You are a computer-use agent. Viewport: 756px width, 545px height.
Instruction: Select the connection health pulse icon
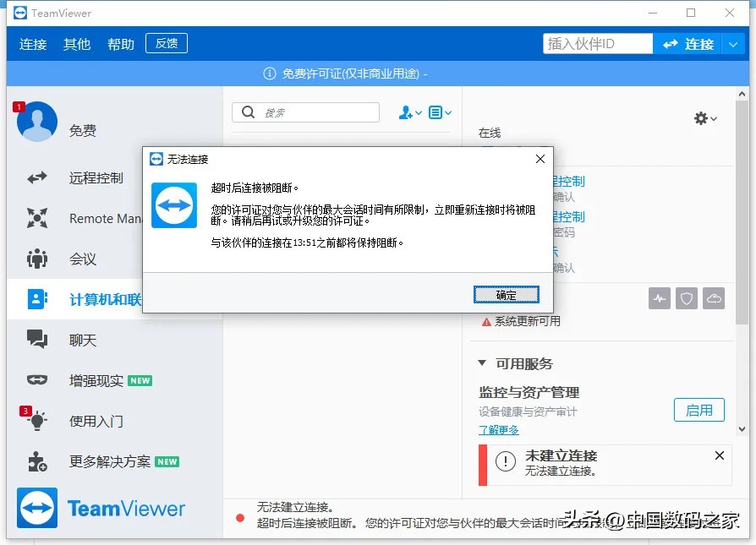[x=659, y=298]
